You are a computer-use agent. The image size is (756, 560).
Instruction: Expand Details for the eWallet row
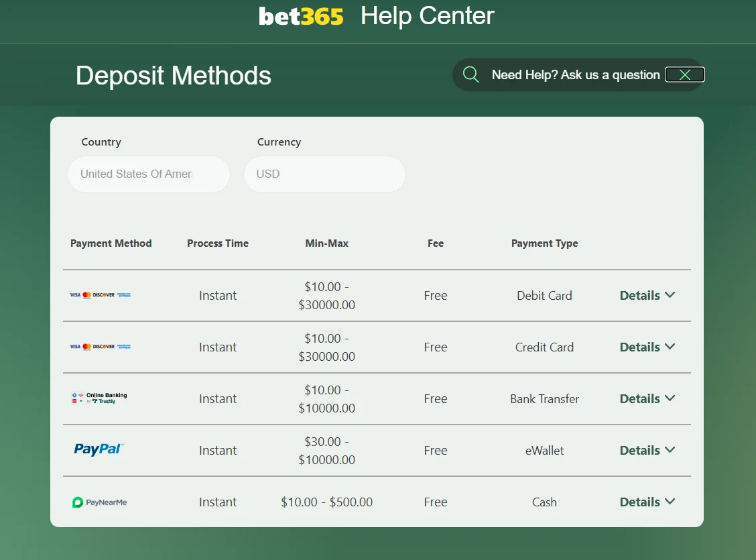pyautogui.click(x=647, y=450)
